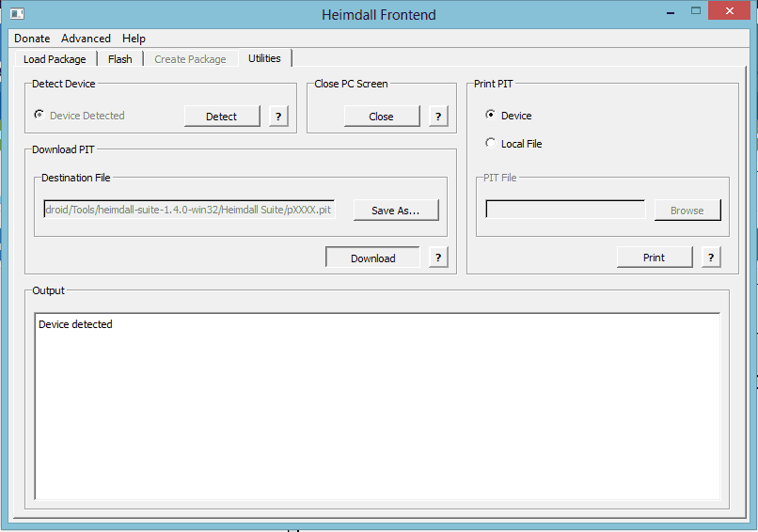The height and width of the screenshot is (532, 758).
Task: Open the Help menu
Action: tap(134, 39)
